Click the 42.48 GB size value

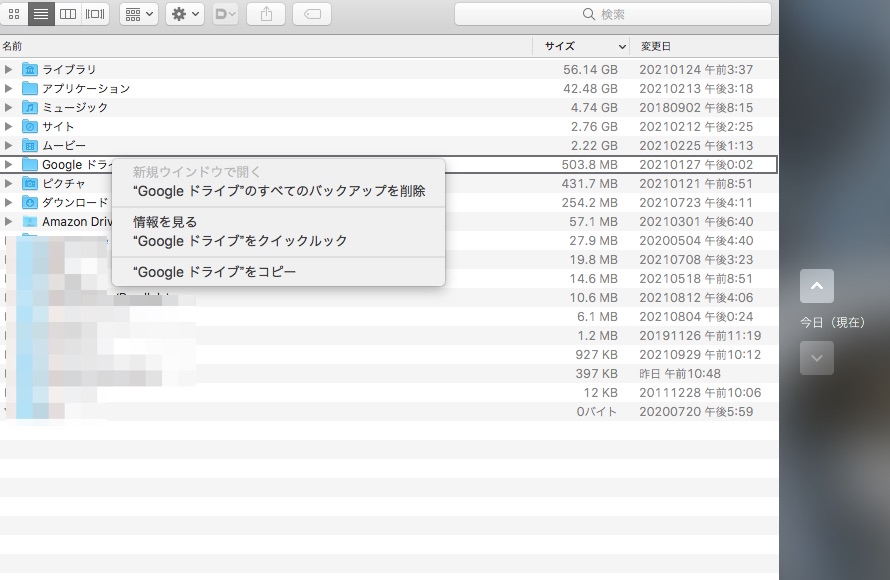[x=590, y=89]
